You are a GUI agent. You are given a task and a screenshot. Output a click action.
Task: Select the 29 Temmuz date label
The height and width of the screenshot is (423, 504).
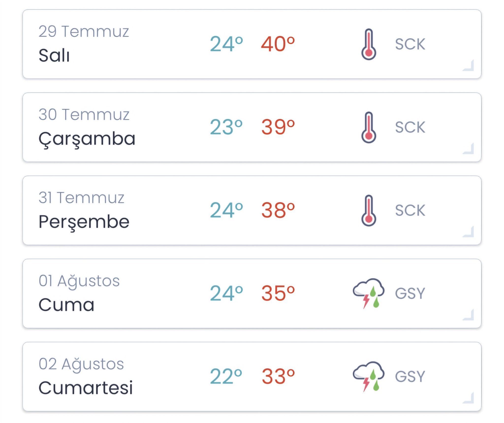click(x=84, y=32)
